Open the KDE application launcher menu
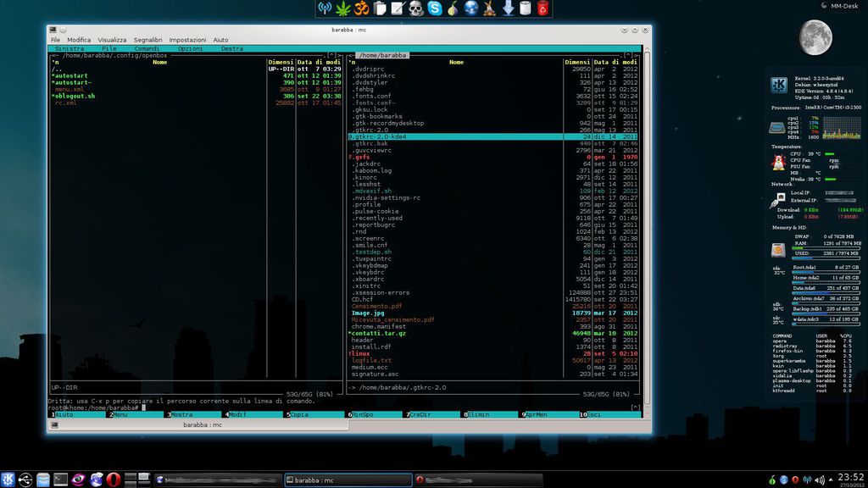The width and height of the screenshot is (868, 488). coord(8,480)
